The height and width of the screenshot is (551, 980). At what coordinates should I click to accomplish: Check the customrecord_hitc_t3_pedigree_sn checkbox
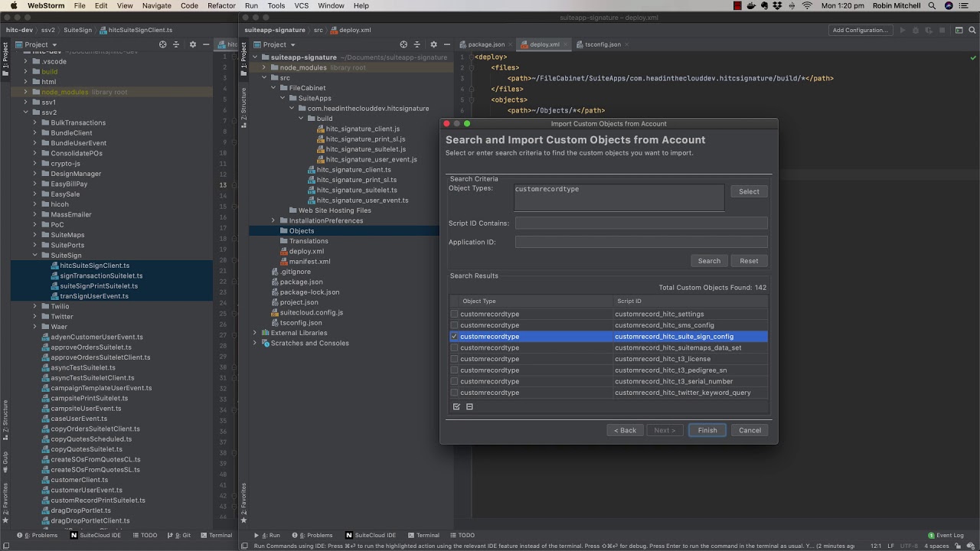click(455, 370)
